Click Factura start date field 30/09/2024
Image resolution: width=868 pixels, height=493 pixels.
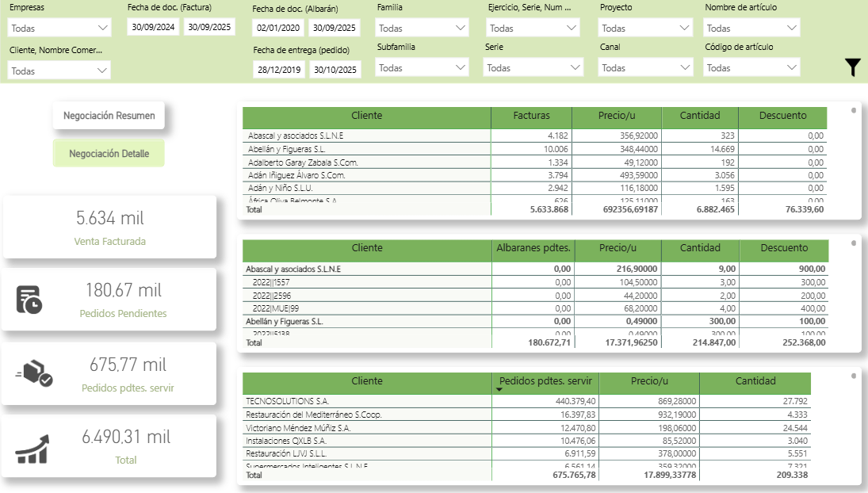pos(153,27)
